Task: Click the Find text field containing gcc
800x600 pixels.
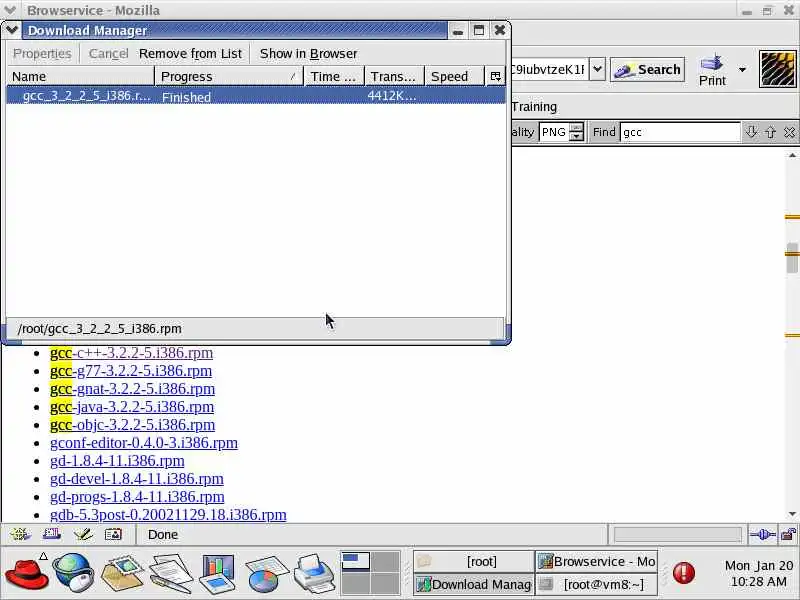Action: pyautogui.click(x=680, y=132)
